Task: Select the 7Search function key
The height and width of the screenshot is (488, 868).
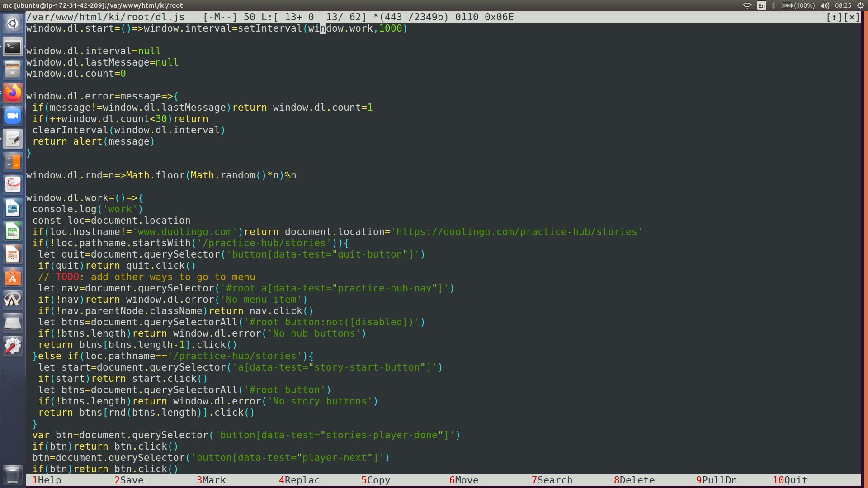Action: coord(552,480)
